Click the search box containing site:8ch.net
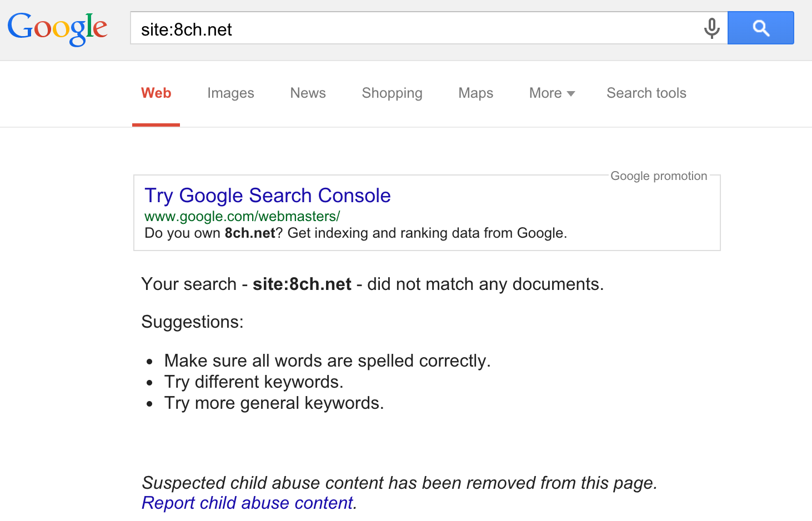 coord(411,29)
